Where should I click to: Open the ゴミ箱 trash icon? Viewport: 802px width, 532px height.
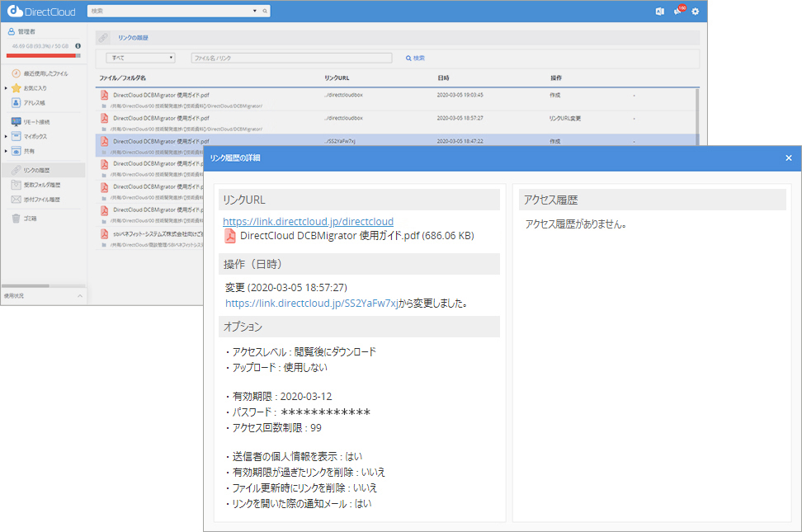16,219
